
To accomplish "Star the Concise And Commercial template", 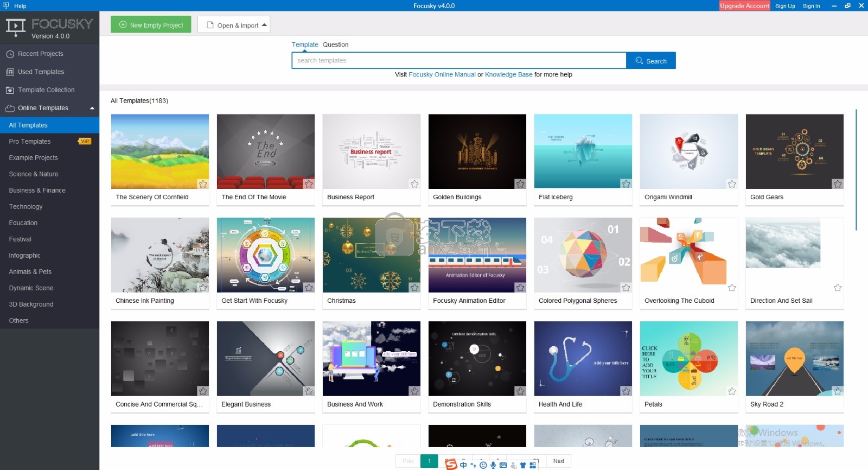I will (203, 391).
